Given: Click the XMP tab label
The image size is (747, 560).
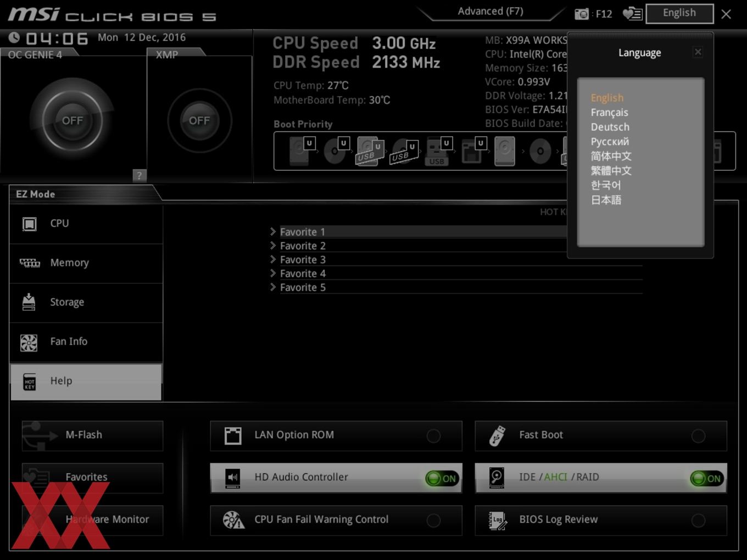Looking at the screenshot, I should pyautogui.click(x=167, y=55).
